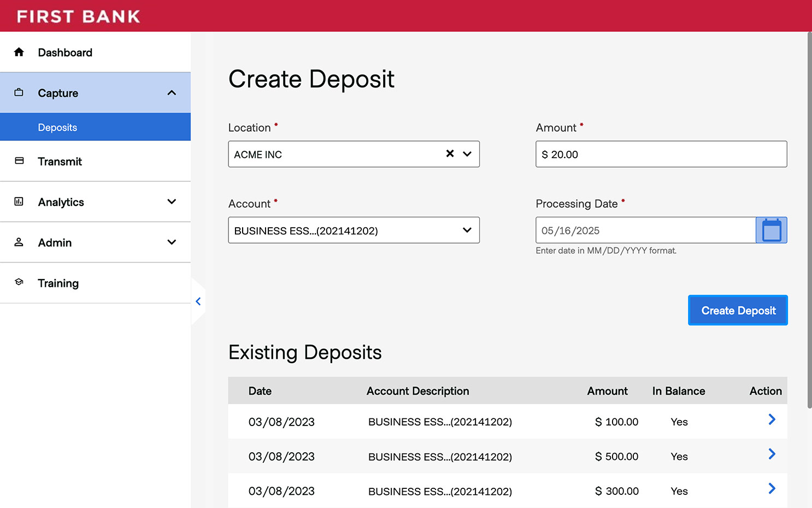Click the Account Description column header
This screenshot has width=812, height=508.
click(418, 391)
